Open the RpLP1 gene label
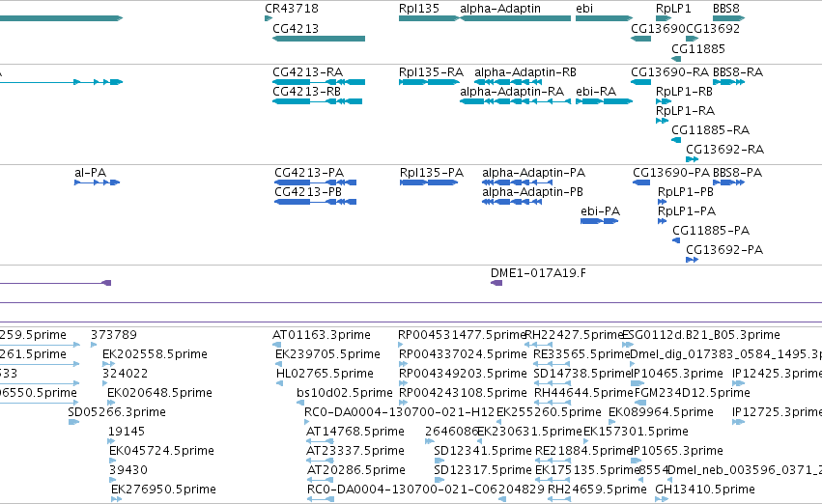 click(x=673, y=9)
